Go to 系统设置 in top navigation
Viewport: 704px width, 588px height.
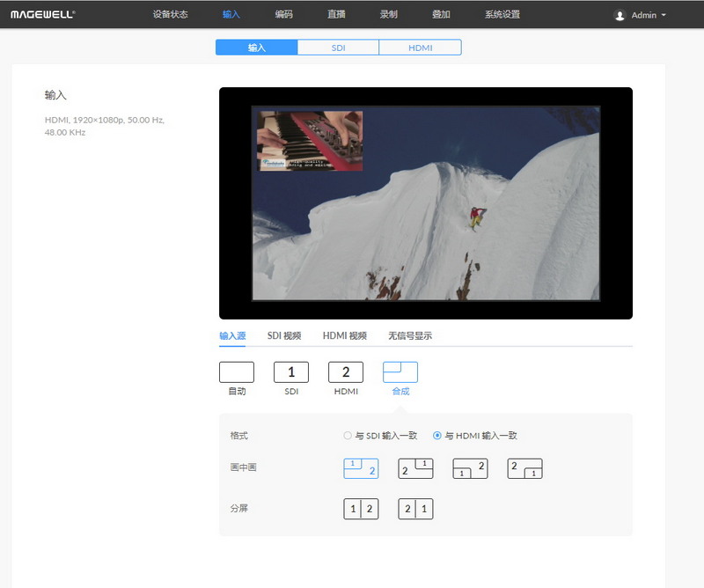tap(502, 15)
